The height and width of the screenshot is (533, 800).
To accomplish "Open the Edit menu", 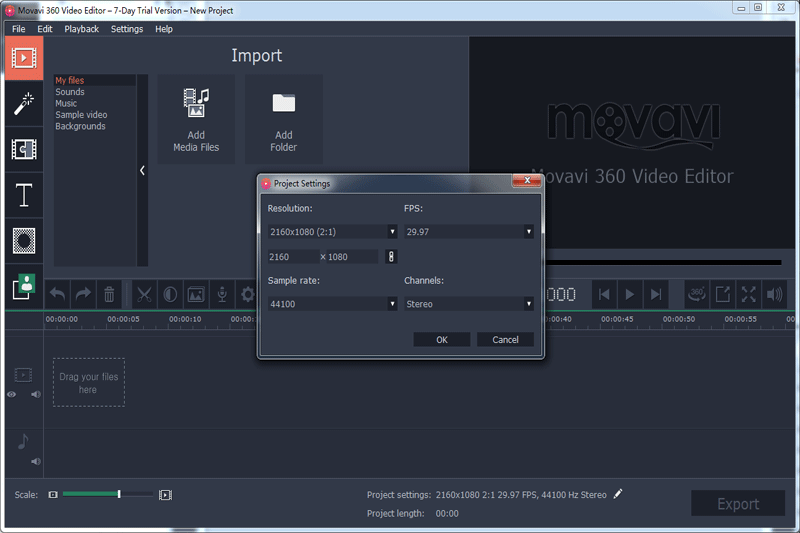I will 45,29.
